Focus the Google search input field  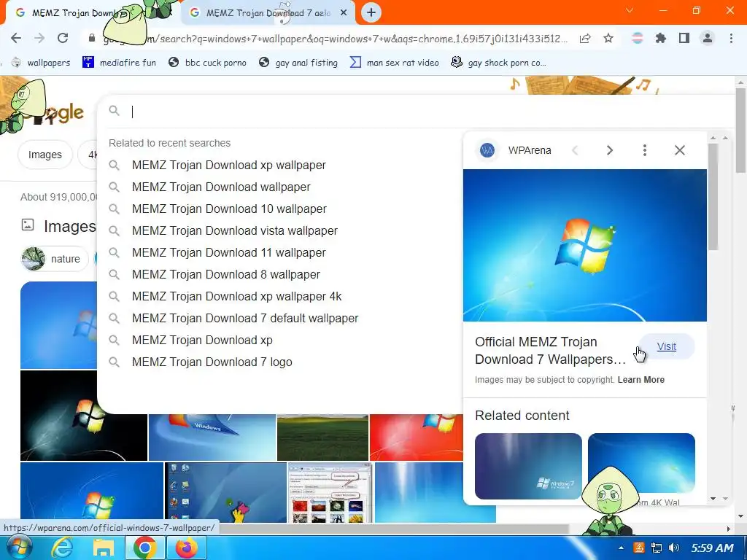pos(419,112)
